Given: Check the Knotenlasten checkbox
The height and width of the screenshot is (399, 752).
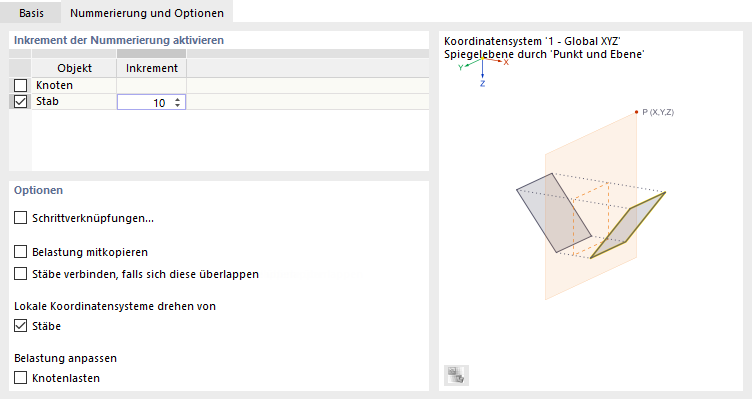Looking at the screenshot, I should pyautogui.click(x=20, y=378).
